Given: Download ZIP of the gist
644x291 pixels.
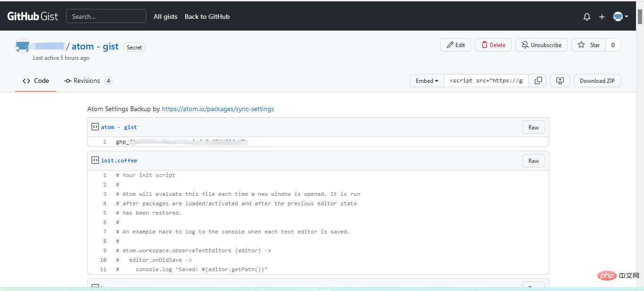Looking at the screenshot, I should 597,81.
